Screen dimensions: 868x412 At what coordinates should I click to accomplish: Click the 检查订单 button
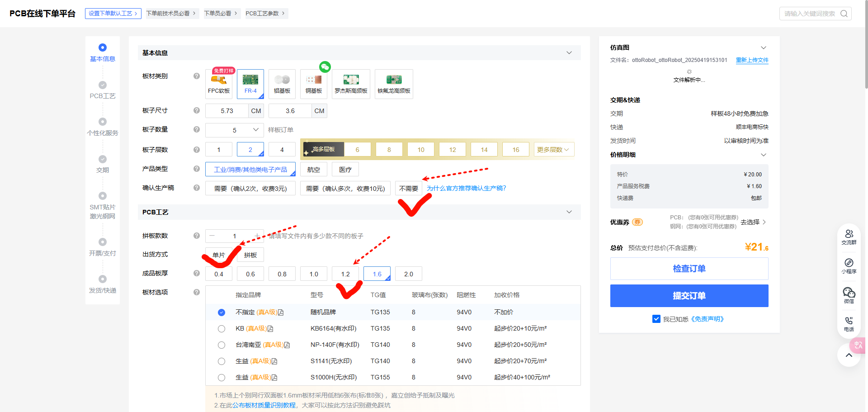689,269
